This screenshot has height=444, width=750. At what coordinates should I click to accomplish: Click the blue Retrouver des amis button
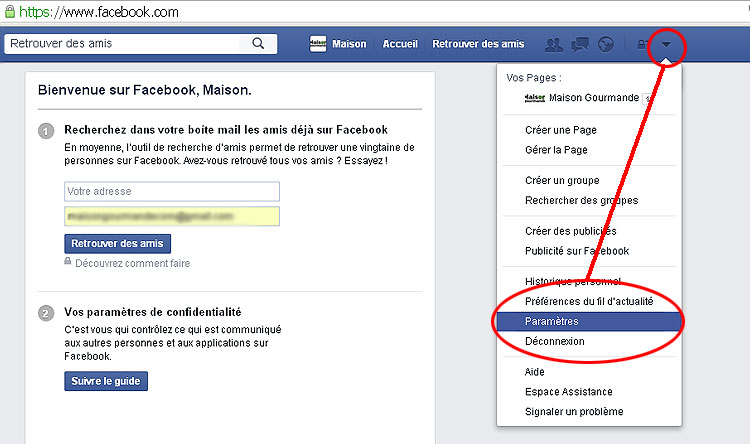click(117, 244)
